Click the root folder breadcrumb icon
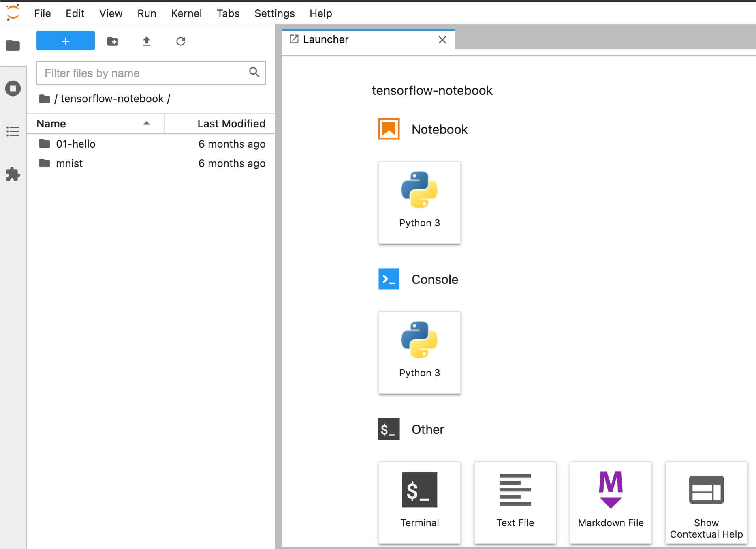756x549 pixels. pos(45,99)
